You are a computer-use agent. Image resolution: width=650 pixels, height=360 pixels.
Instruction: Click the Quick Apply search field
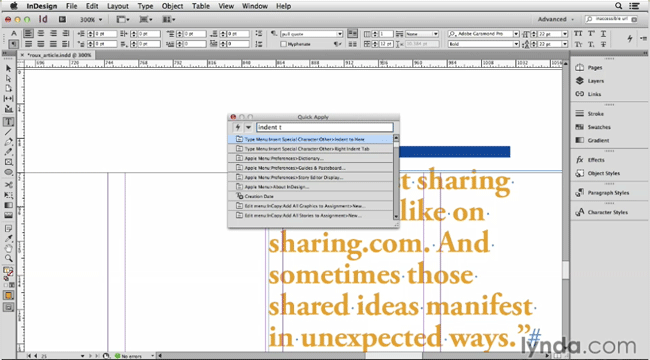(325, 127)
